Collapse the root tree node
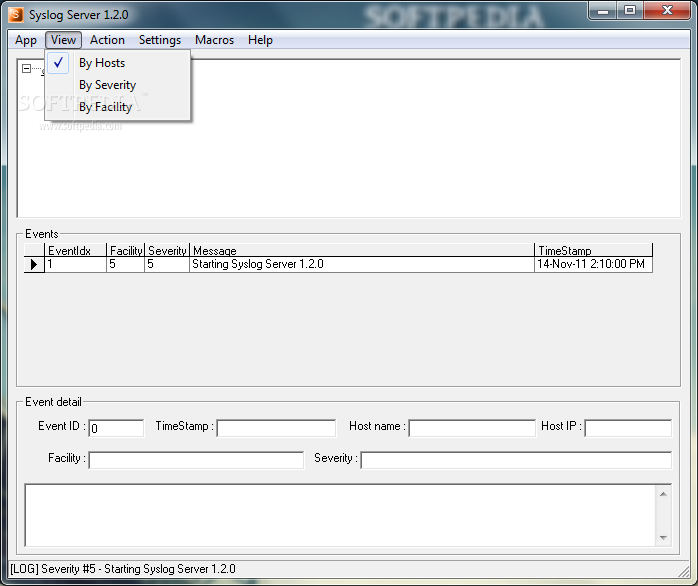The height and width of the screenshot is (586, 698). click(26, 69)
